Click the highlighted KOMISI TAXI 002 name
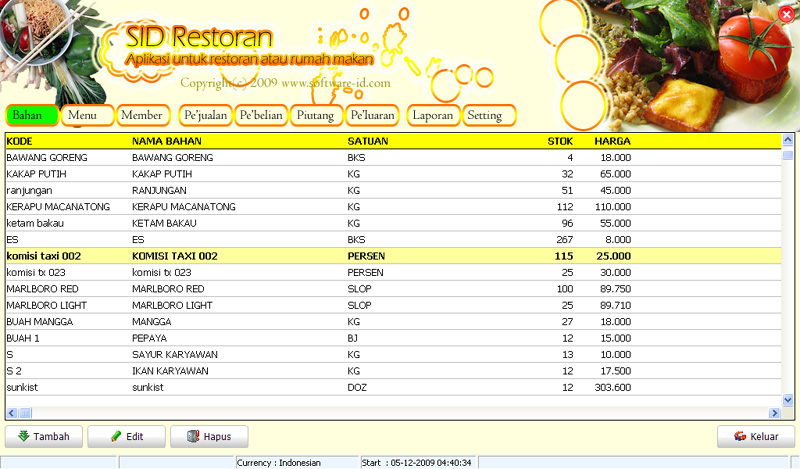This screenshot has width=800, height=469. click(x=174, y=256)
